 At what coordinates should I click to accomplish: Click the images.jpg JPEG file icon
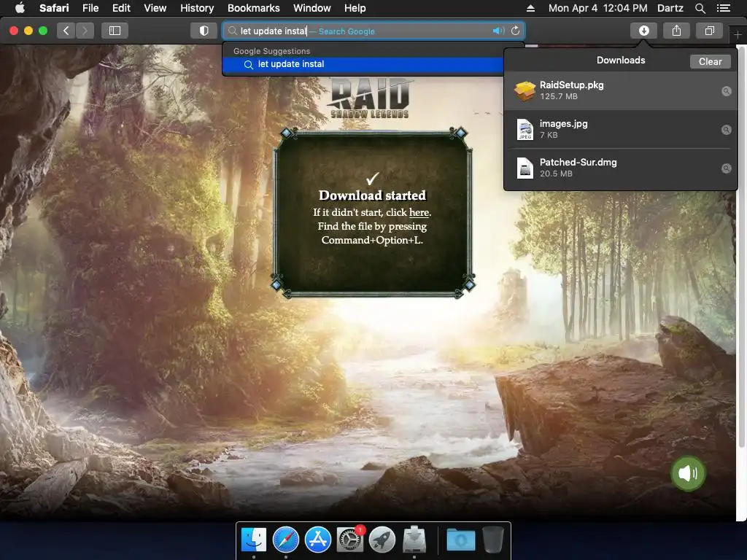click(525, 130)
